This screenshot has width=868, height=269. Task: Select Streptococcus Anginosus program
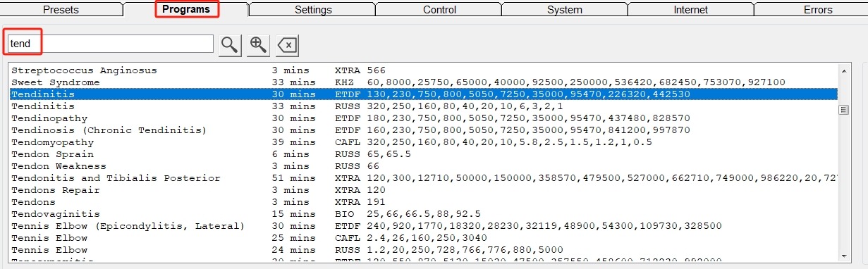point(423,70)
